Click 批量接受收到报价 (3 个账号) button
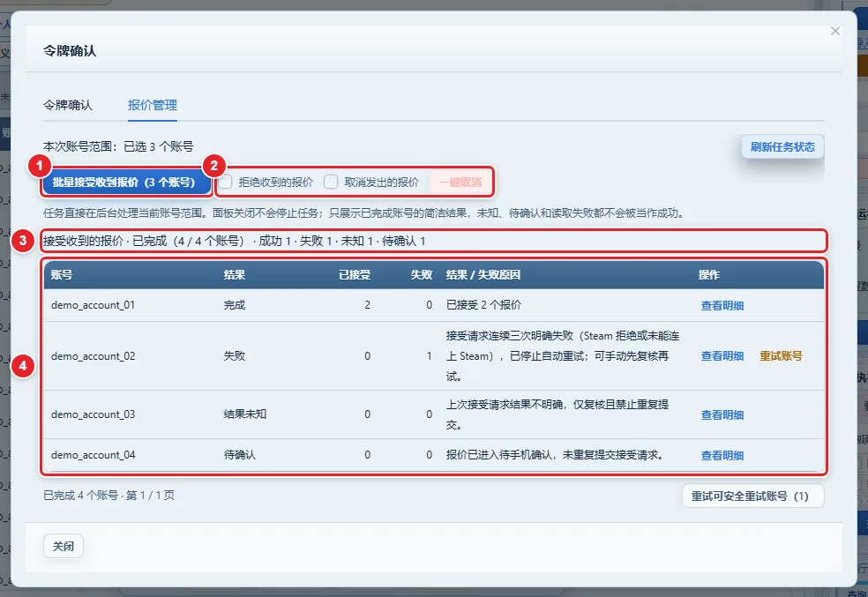 (126, 182)
